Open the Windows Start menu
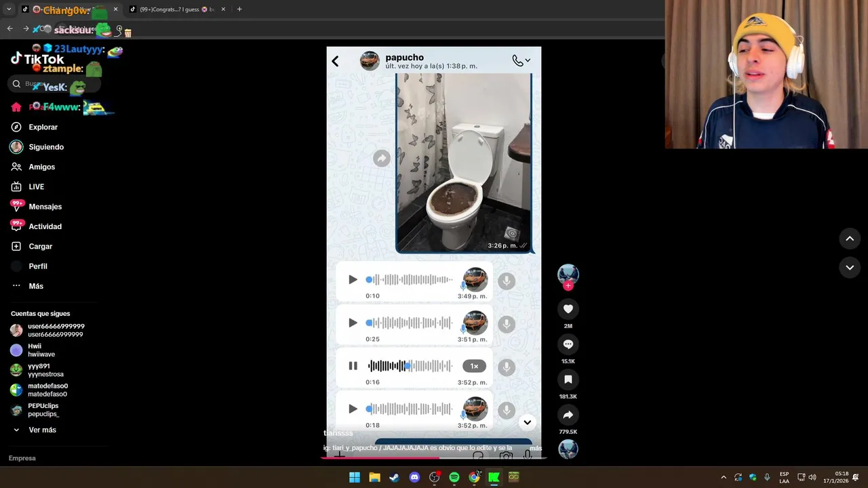This screenshot has height=488, width=868. pos(354,477)
